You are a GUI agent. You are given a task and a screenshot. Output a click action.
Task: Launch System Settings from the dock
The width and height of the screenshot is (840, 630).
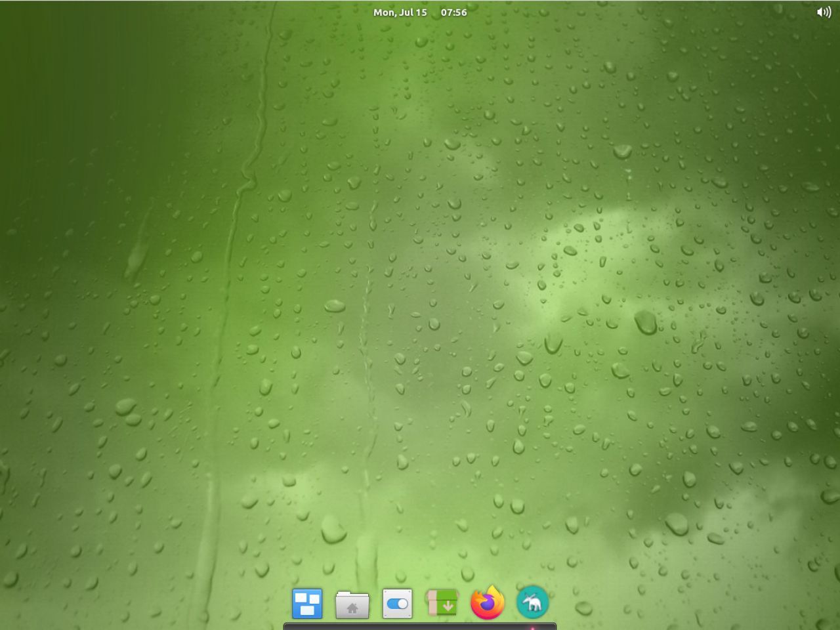click(397, 603)
